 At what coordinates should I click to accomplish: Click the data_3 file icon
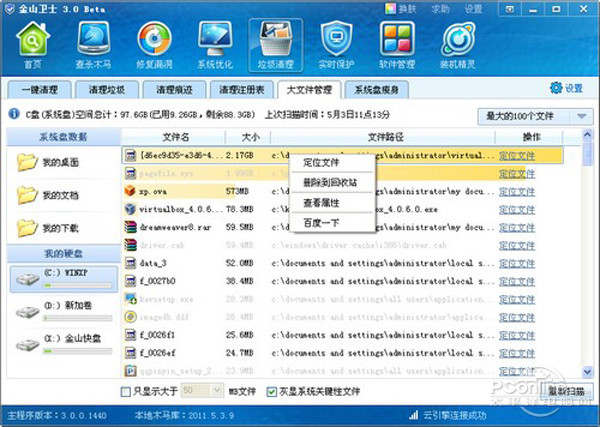click(x=130, y=263)
